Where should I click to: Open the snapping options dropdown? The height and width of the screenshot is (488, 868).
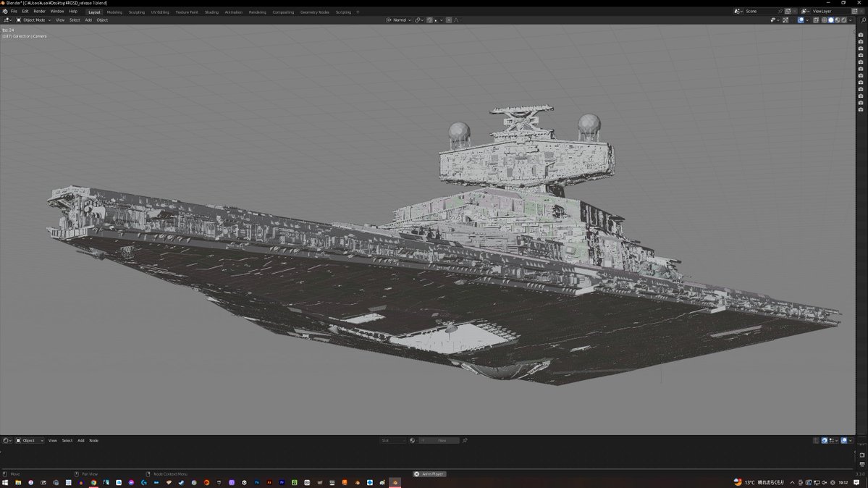click(x=438, y=20)
